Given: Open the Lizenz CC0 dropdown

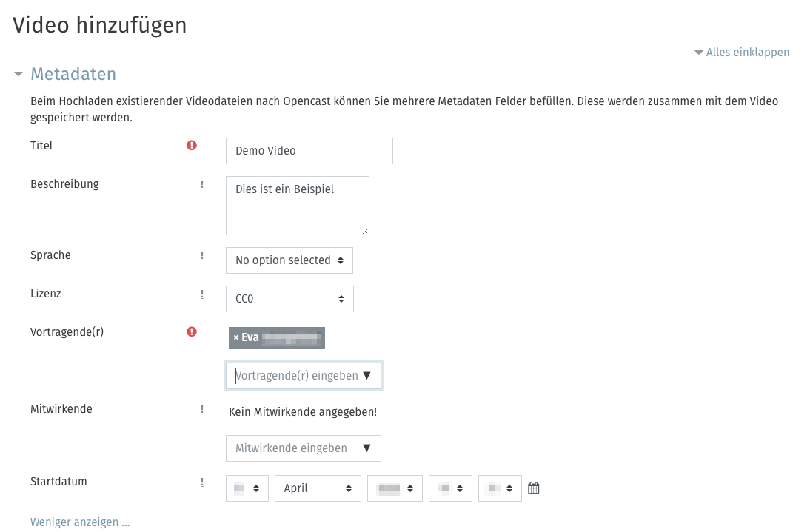Looking at the screenshot, I should point(289,299).
